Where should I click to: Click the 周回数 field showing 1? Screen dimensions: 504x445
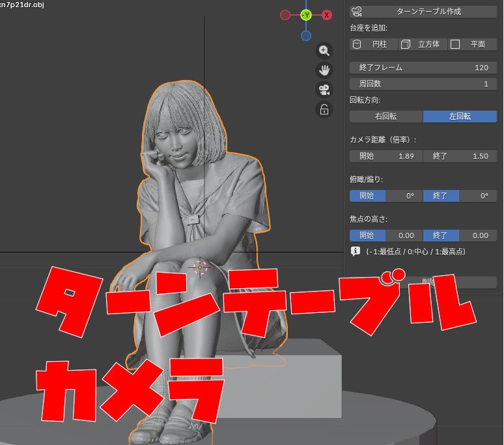coord(423,84)
